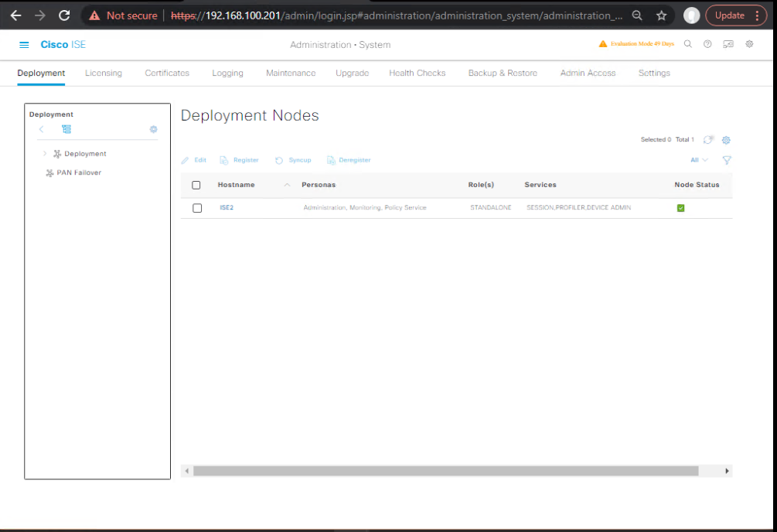Toggle the select-all checkbox in header
This screenshot has height=532, width=777.
pos(196,185)
